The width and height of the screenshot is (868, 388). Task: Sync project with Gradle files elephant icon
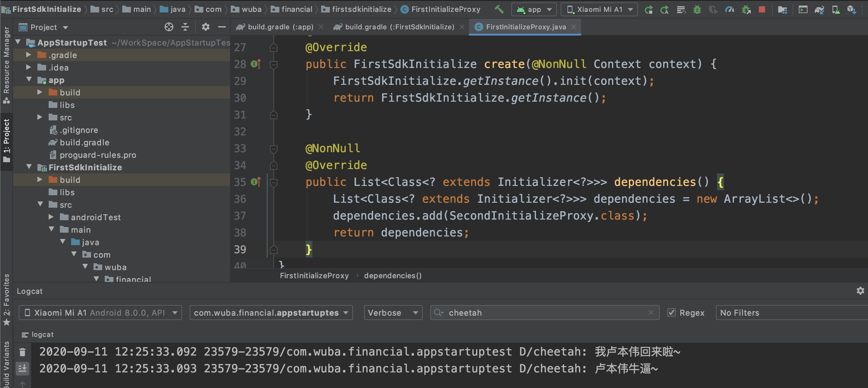[819, 9]
